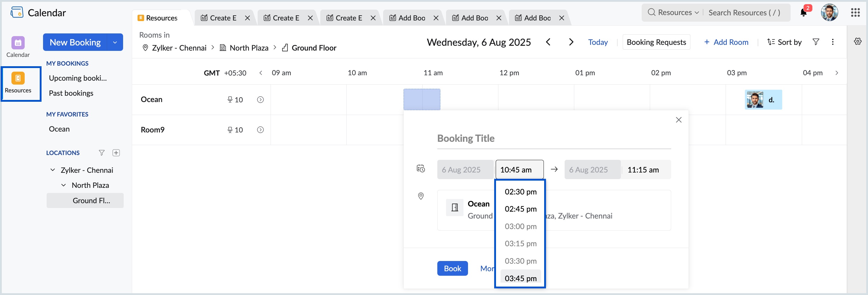Viewport: 868px width, 295px height.
Task: Select Ocean under My Favorites
Action: click(x=59, y=129)
